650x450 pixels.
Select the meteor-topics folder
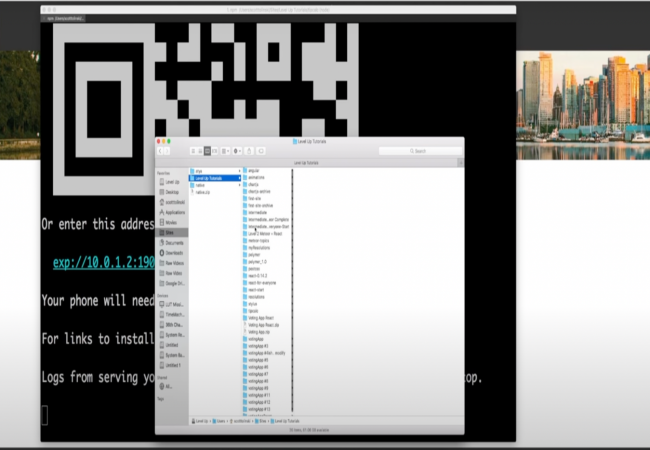(256, 241)
